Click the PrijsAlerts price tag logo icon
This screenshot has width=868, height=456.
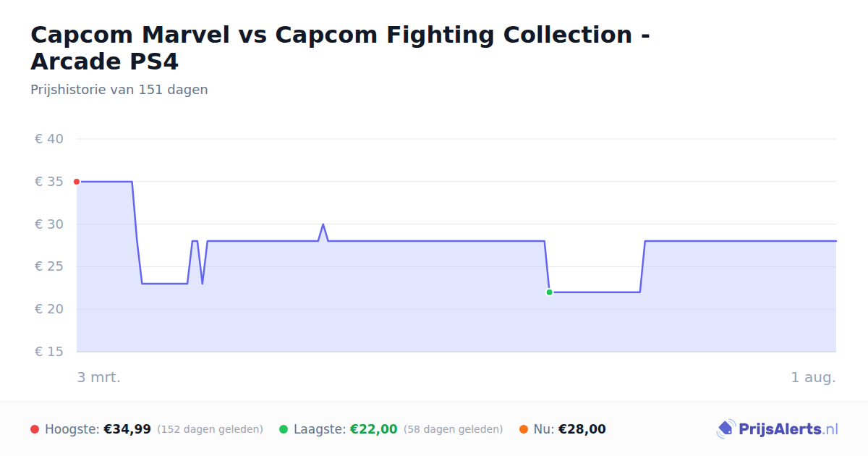[x=726, y=429]
